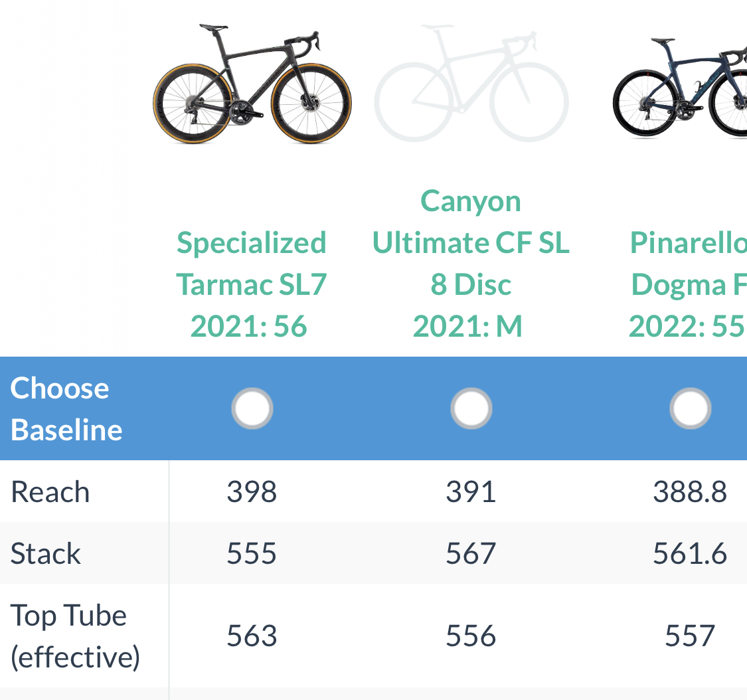Click the Choose Baseline header label
The image size is (747, 700).
coord(66,408)
